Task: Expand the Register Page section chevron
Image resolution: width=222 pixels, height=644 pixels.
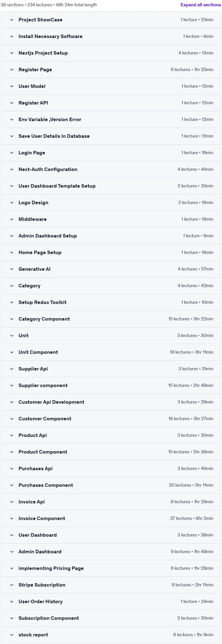Action: [x=12, y=70]
